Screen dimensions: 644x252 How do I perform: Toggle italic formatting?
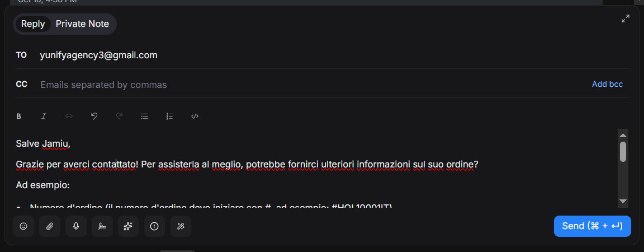point(44,116)
